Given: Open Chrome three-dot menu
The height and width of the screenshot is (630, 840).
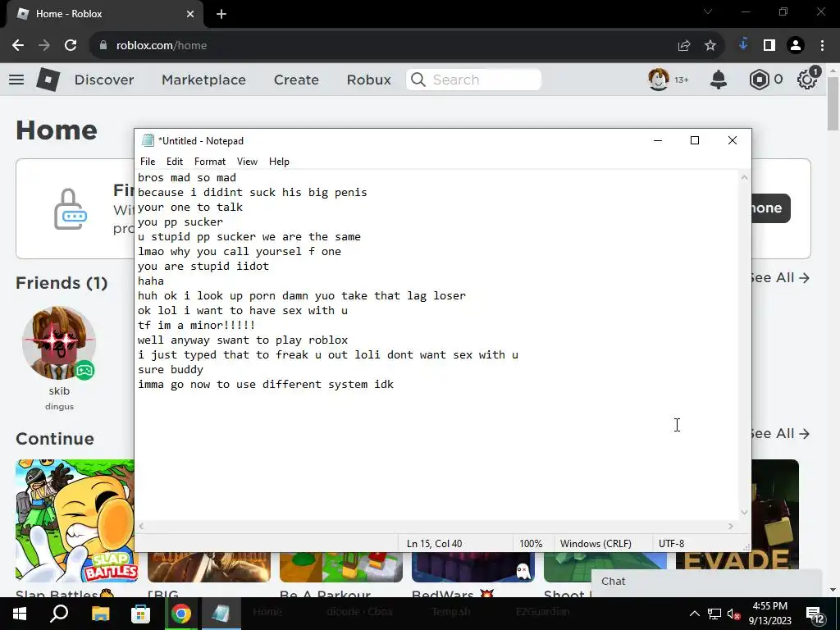Looking at the screenshot, I should pos(822,46).
